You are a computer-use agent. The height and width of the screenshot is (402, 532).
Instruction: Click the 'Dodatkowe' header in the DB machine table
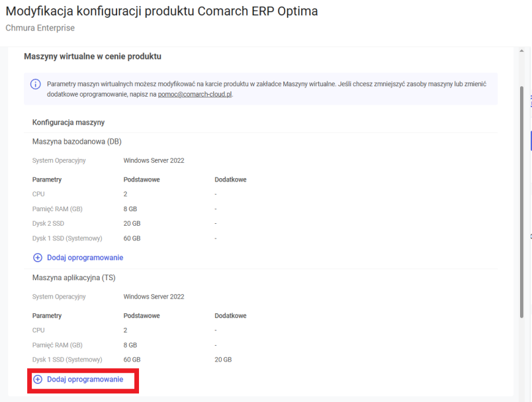tap(230, 179)
